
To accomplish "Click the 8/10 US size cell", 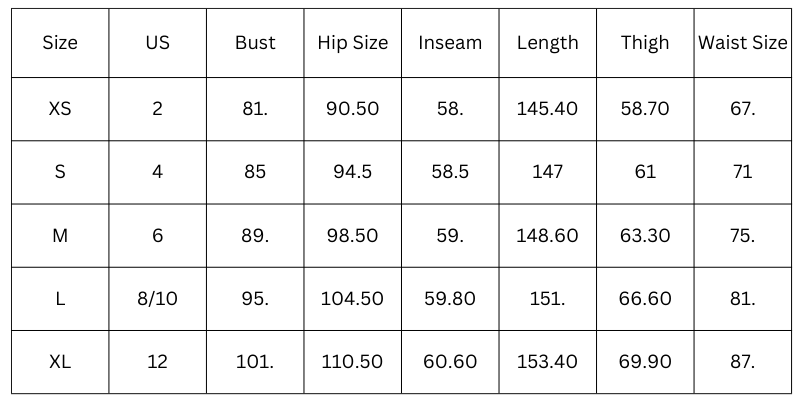I will point(157,298).
